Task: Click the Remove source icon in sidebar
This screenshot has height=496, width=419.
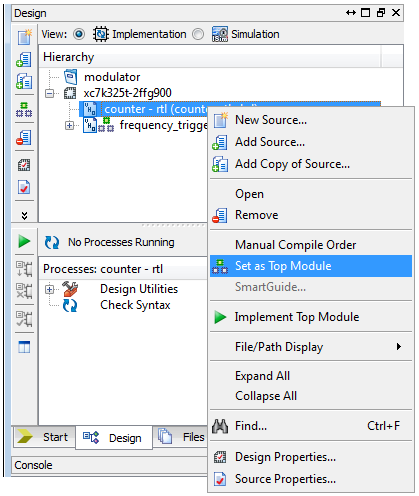Action: click(x=24, y=138)
